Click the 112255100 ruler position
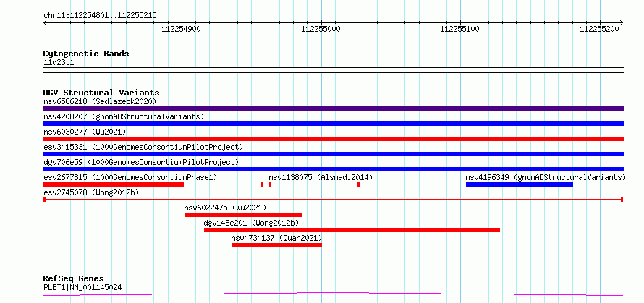The image size is (644, 303). click(x=460, y=29)
